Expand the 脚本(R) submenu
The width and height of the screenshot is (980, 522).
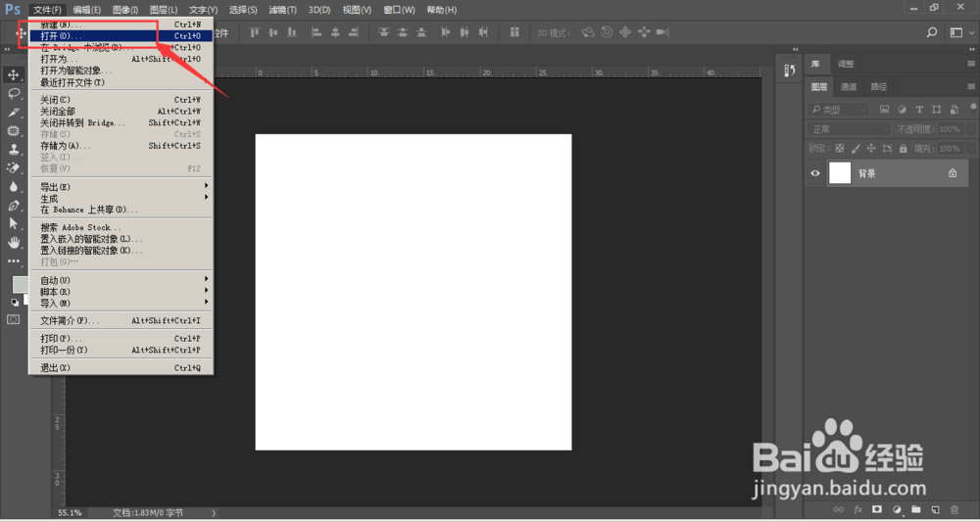click(121, 292)
